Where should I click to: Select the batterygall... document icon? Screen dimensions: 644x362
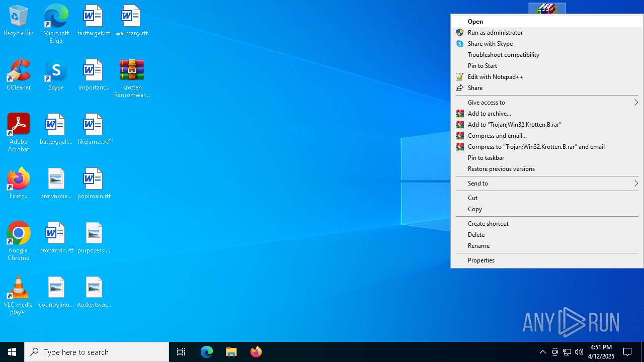point(56,129)
